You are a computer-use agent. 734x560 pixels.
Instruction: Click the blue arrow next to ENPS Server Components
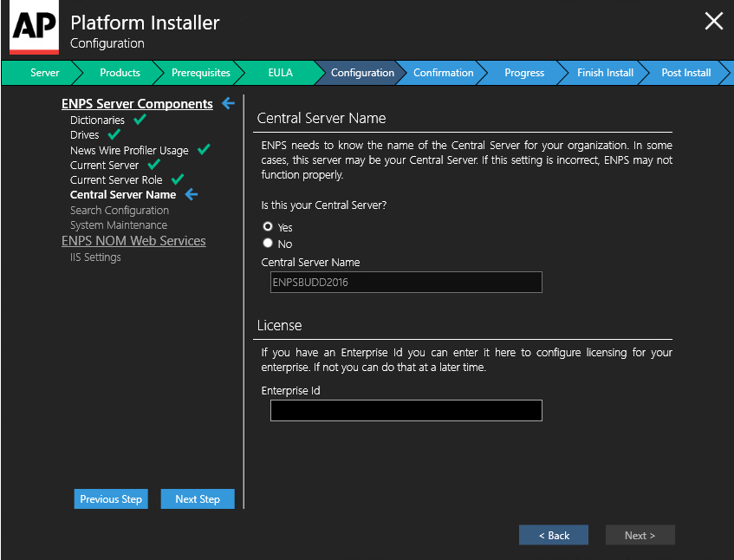click(x=228, y=103)
